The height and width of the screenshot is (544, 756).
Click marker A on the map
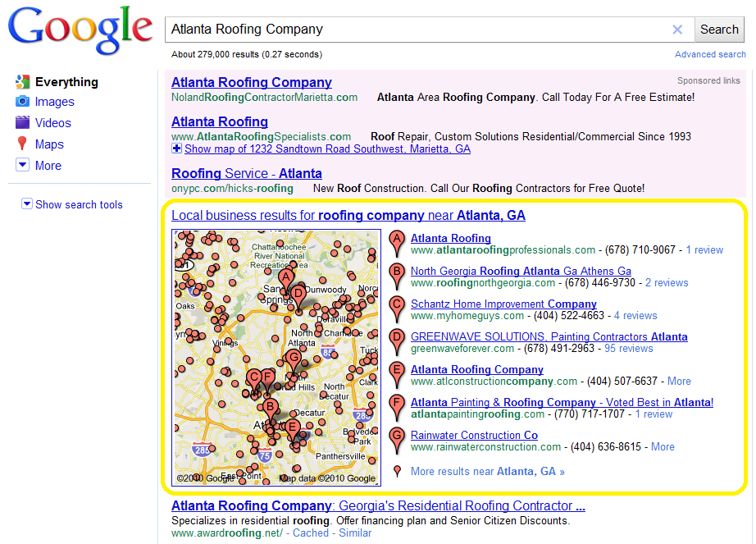point(286,280)
